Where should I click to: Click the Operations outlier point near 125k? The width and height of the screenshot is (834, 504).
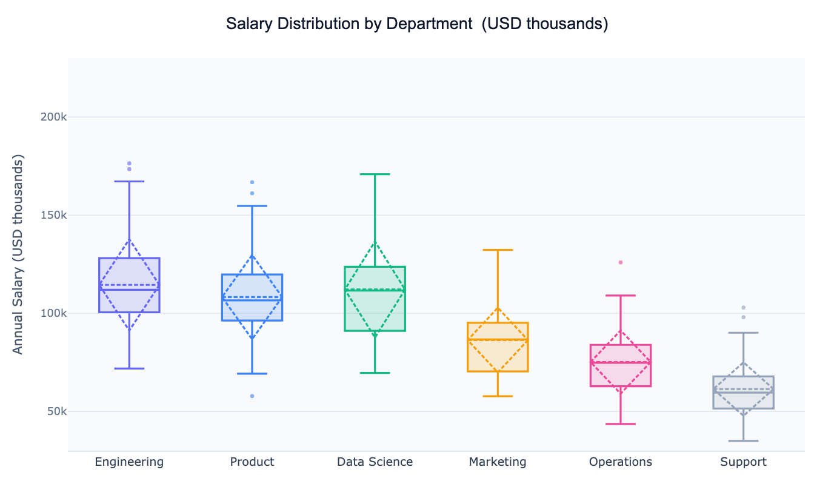click(x=621, y=262)
